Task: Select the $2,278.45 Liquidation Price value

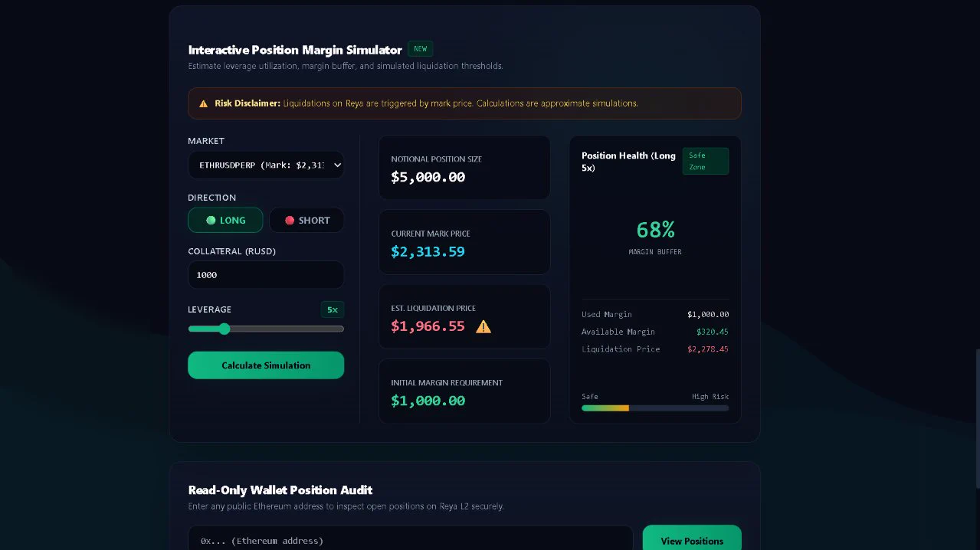Action: click(x=708, y=349)
